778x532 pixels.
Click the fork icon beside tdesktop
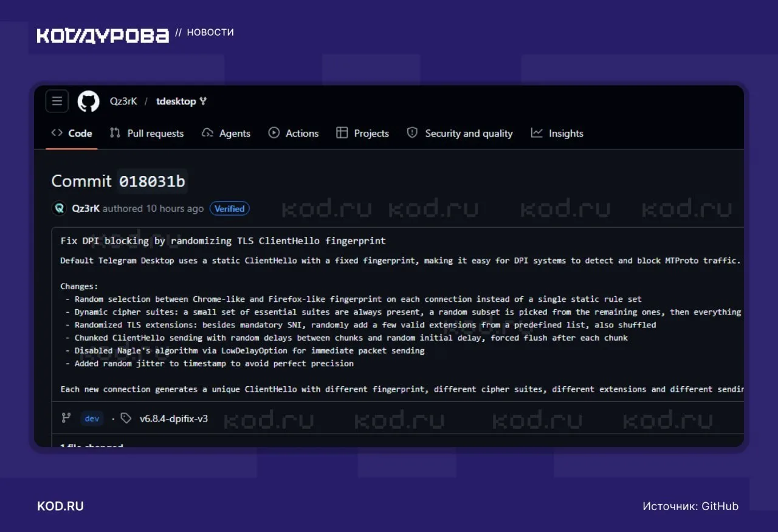pyautogui.click(x=203, y=101)
